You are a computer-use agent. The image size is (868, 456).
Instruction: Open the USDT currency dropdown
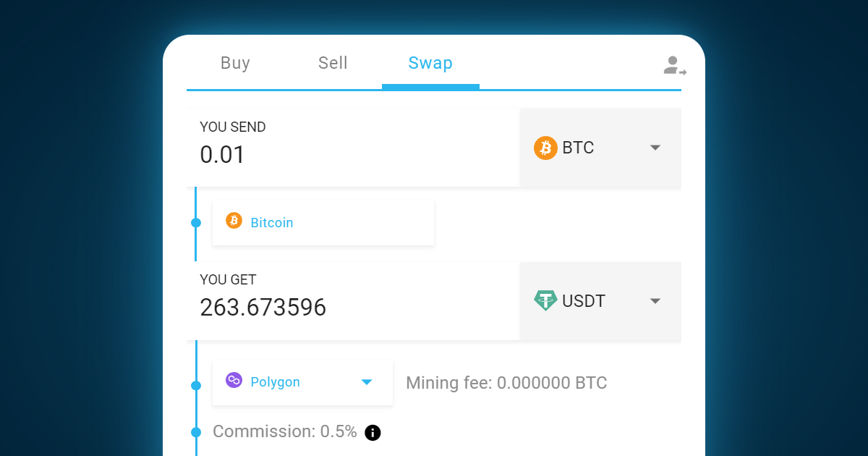[x=655, y=301]
